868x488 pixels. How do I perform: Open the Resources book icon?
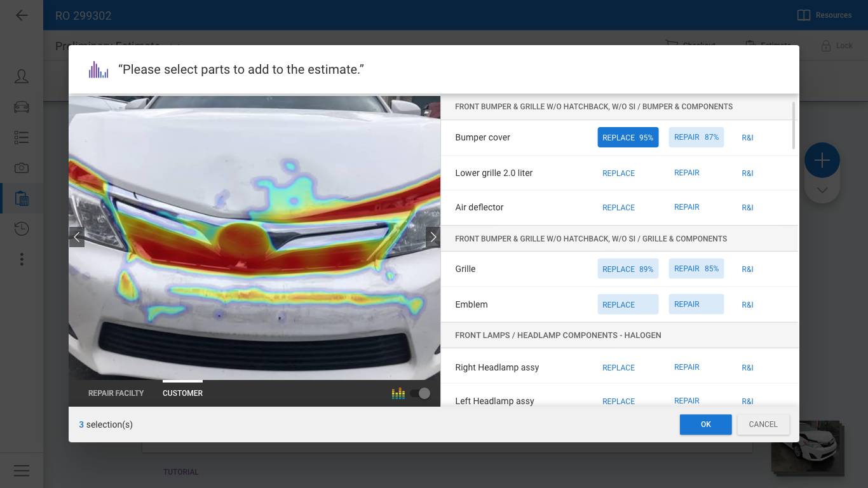(x=804, y=15)
